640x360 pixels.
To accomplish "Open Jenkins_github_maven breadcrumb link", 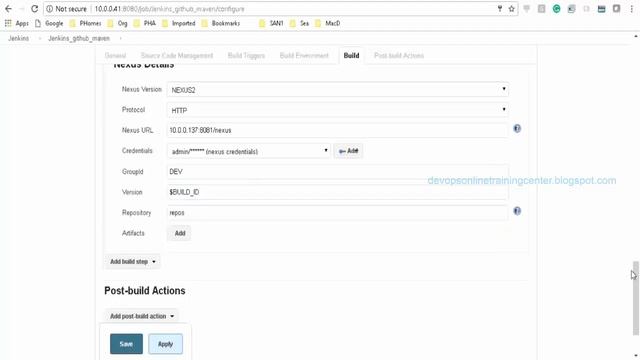I will pos(79,38).
